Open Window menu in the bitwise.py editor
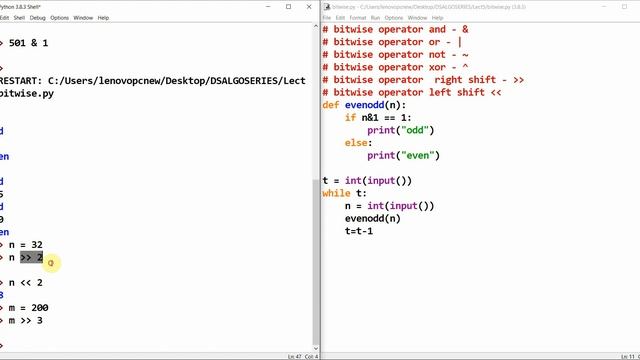 pyautogui.click(x=417, y=18)
